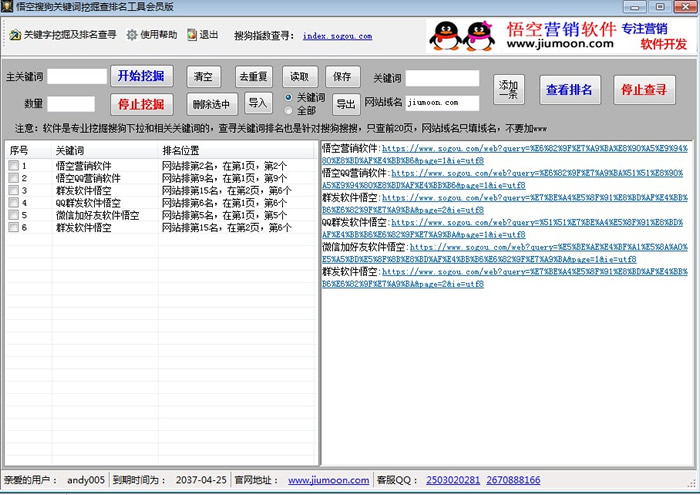The width and height of the screenshot is (700, 495).
Task: Focus the 主关键词 input field
Action: point(77,76)
